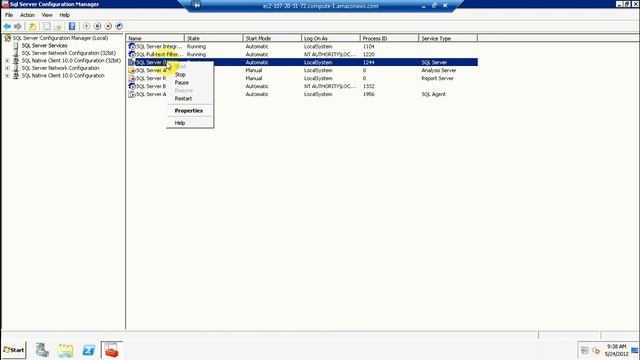Click the red toolbox taskbar icon
This screenshot has width=640, height=360.
pos(111,350)
